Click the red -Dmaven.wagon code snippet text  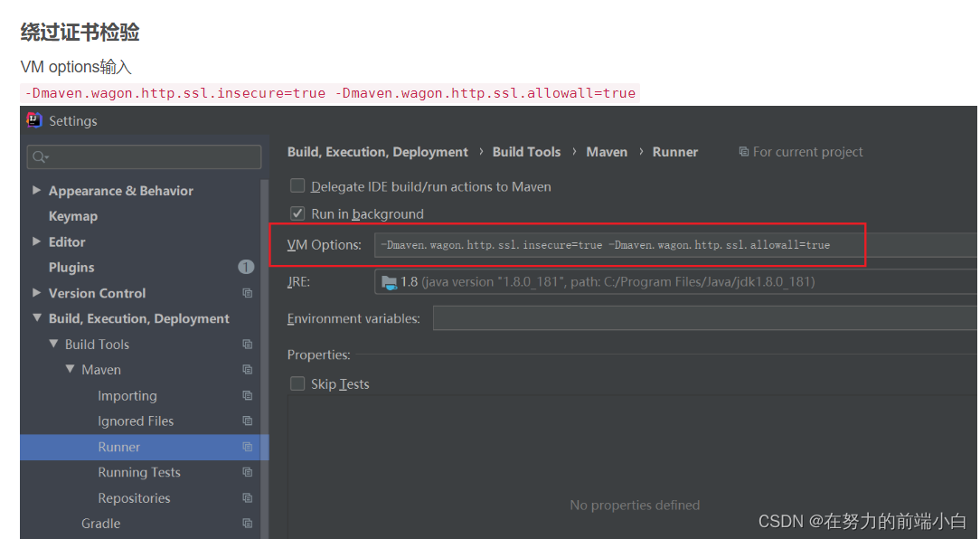tap(330, 93)
